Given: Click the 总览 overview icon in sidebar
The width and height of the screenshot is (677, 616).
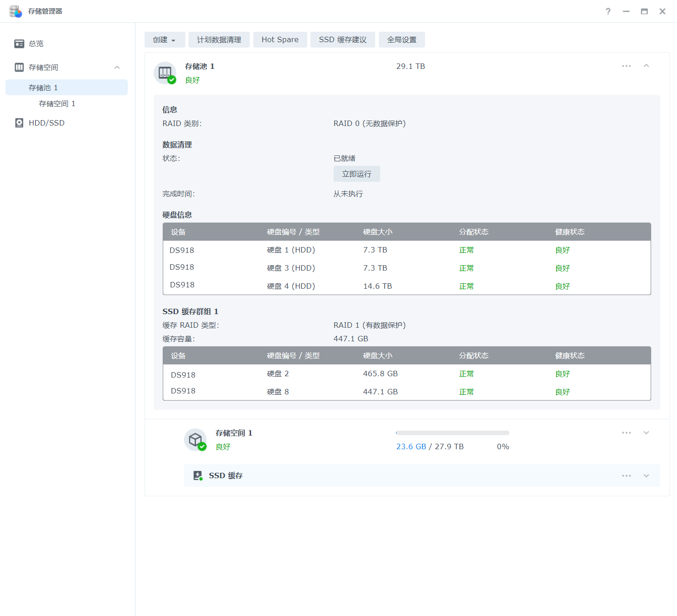Looking at the screenshot, I should click(19, 44).
